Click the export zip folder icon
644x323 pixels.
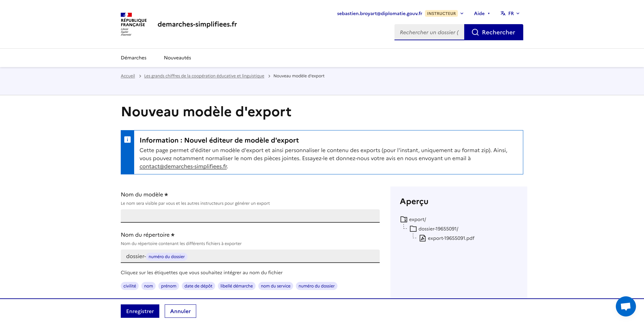(x=404, y=219)
